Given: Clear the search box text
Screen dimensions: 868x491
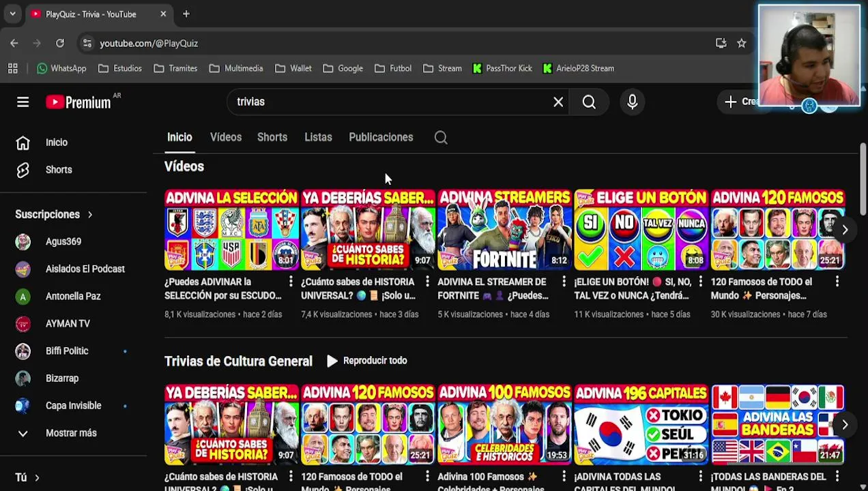Looking at the screenshot, I should pos(558,102).
